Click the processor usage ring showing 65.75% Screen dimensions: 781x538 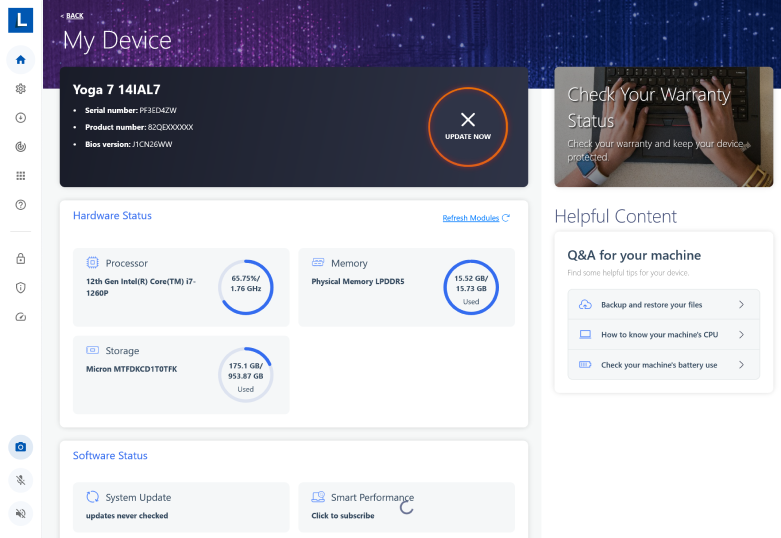click(x=246, y=287)
